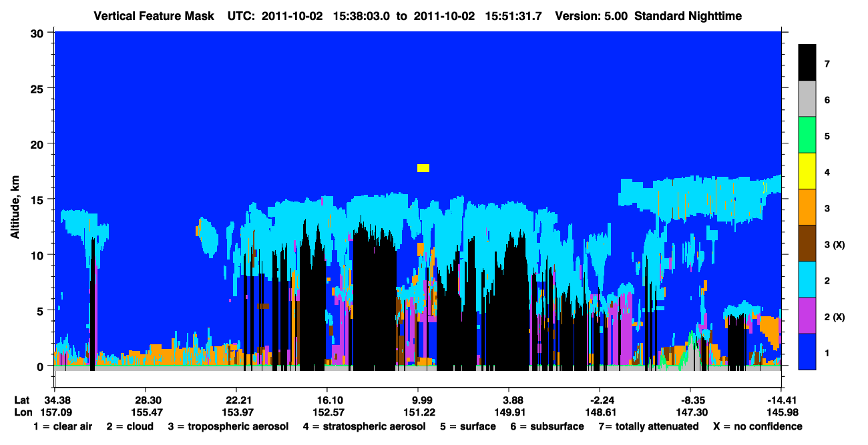Choose the orange tropospheric aerosol colorbar swatch
Screen dimensions: 868x445
tap(807, 207)
